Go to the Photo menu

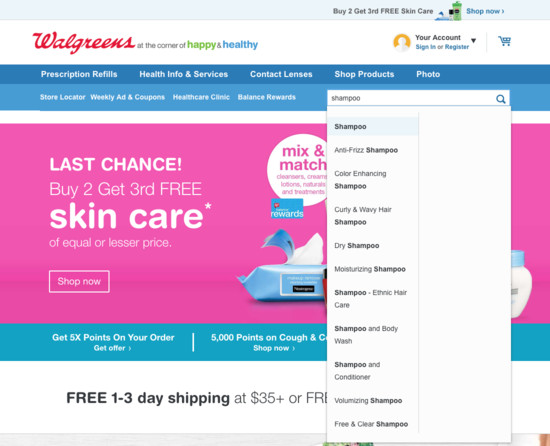pos(428,74)
